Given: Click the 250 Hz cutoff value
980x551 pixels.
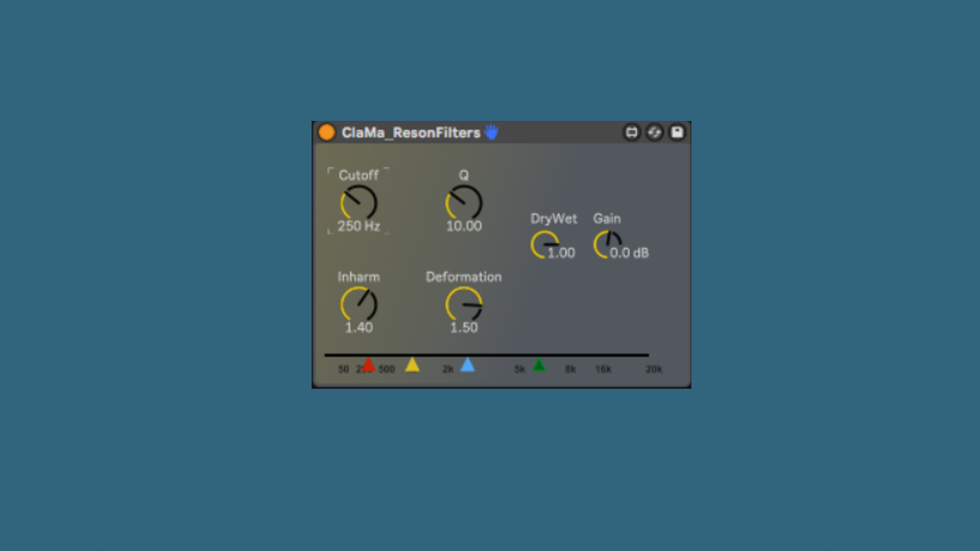Looking at the screenshot, I should 358,227.
